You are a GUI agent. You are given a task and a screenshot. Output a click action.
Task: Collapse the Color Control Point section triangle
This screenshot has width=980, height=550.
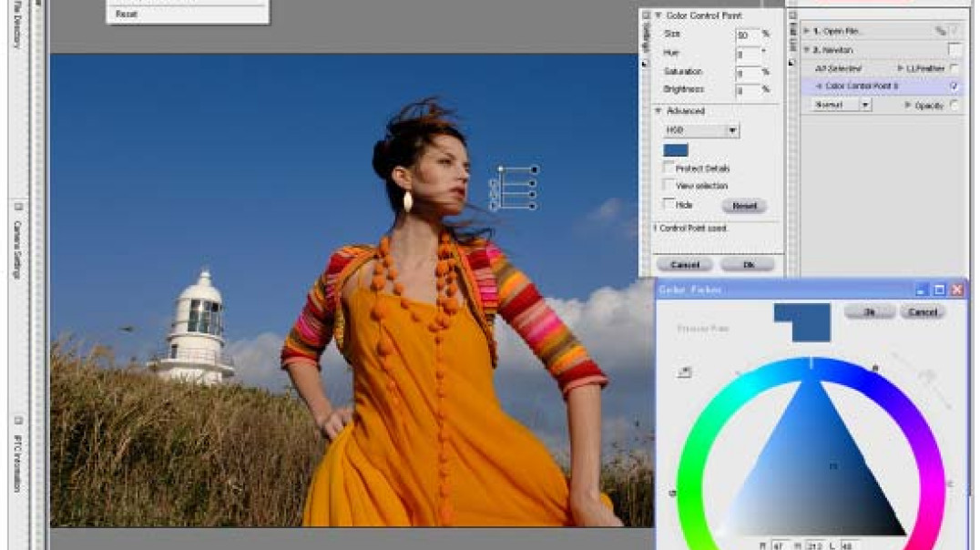point(658,15)
